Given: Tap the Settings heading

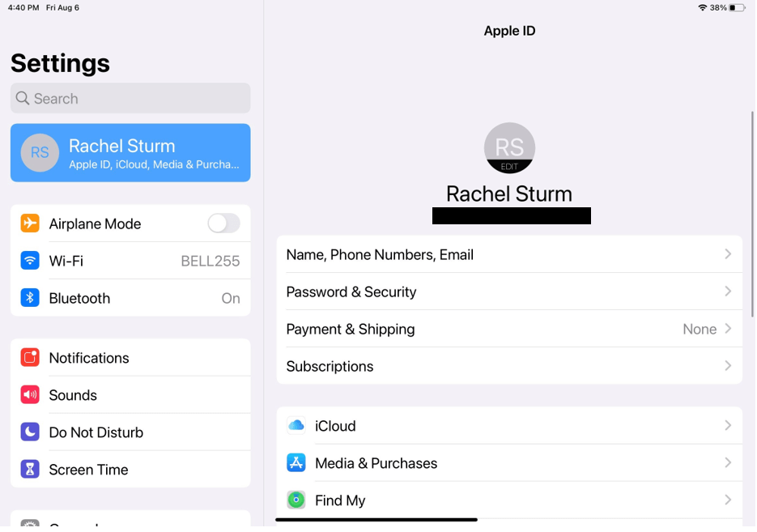Looking at the screenshot, I should pyautogui.click(x=61, y=63).
